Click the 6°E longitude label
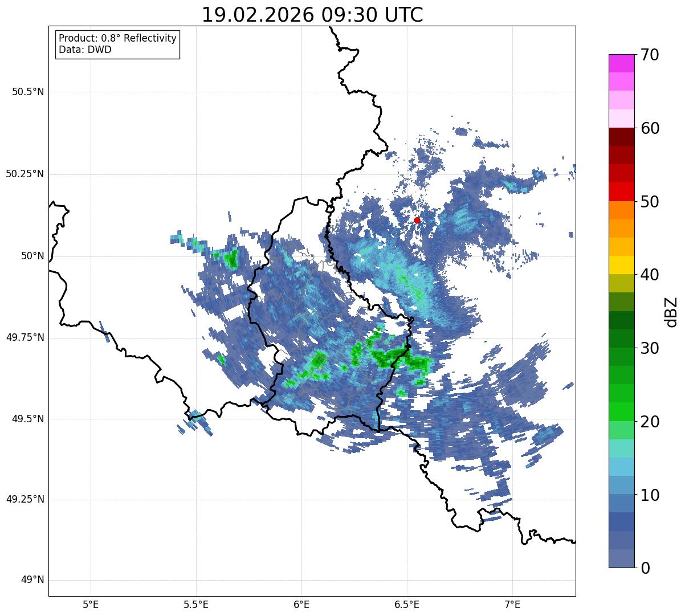 pyautogui.click(x=301, y=604)
